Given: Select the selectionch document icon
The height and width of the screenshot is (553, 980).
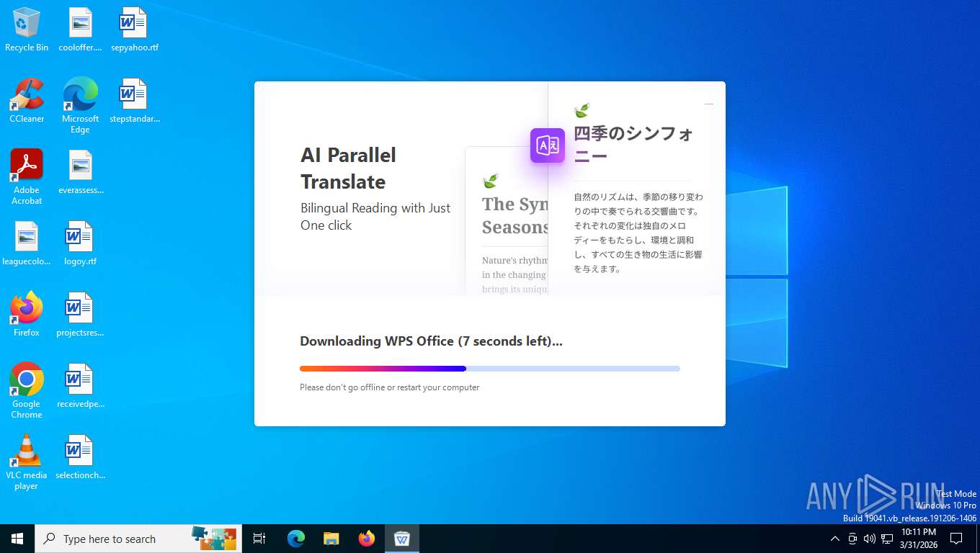Looking at the screenshot, I should pos(80,457).
